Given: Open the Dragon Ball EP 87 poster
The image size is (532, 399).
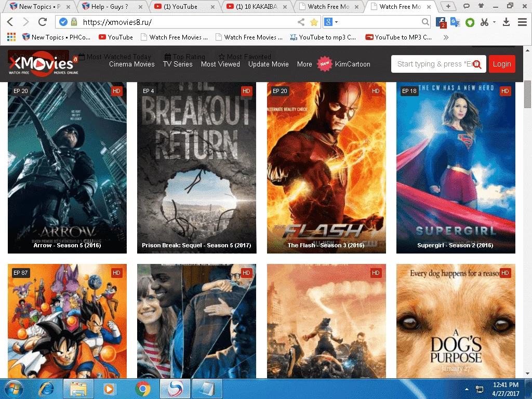Looking at the screenshot, I should point(67,321).
